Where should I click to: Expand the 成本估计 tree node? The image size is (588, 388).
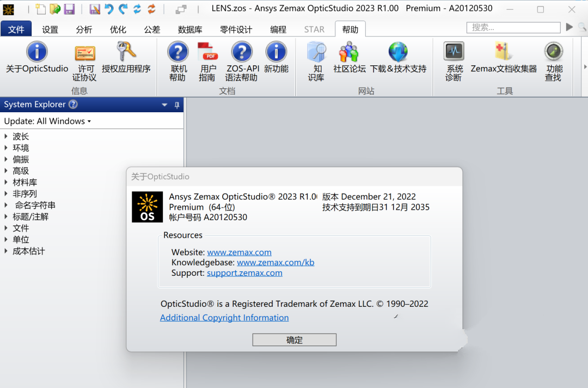click(6, 251)
